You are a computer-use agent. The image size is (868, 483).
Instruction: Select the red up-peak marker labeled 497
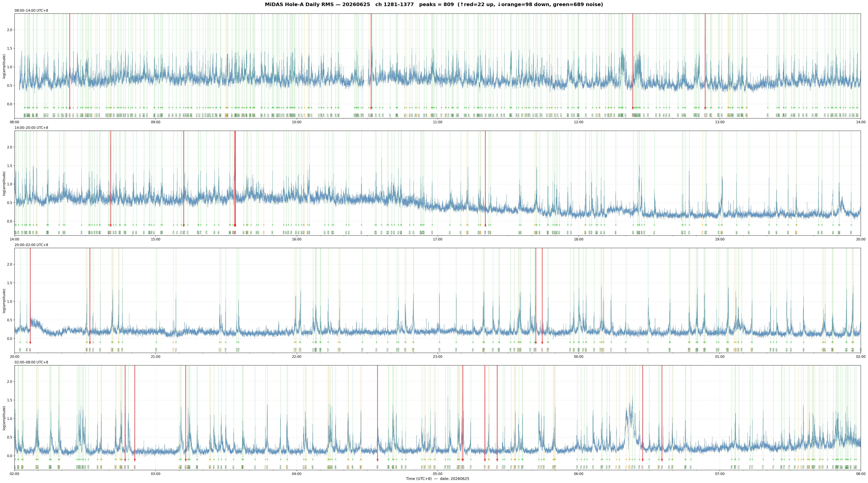click(30, 342)
